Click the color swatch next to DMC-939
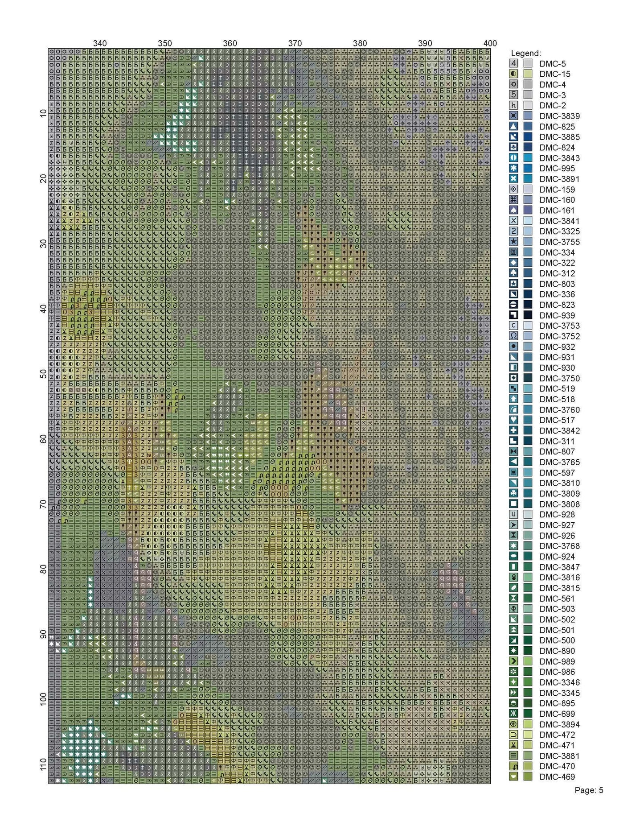The width and height of the screenshot is (644, 834). tap(528, 315)
